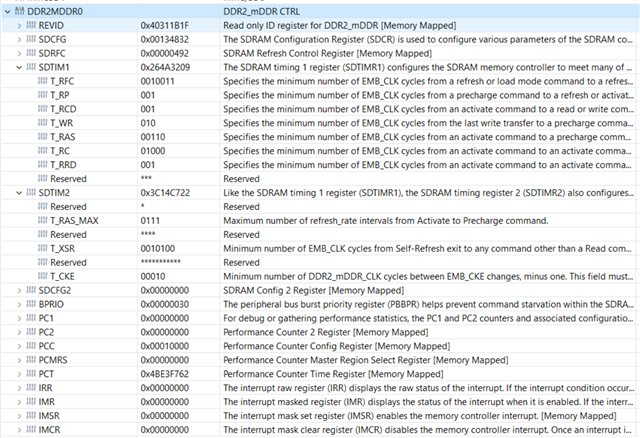Select the IMSR register name

[49, 416]
